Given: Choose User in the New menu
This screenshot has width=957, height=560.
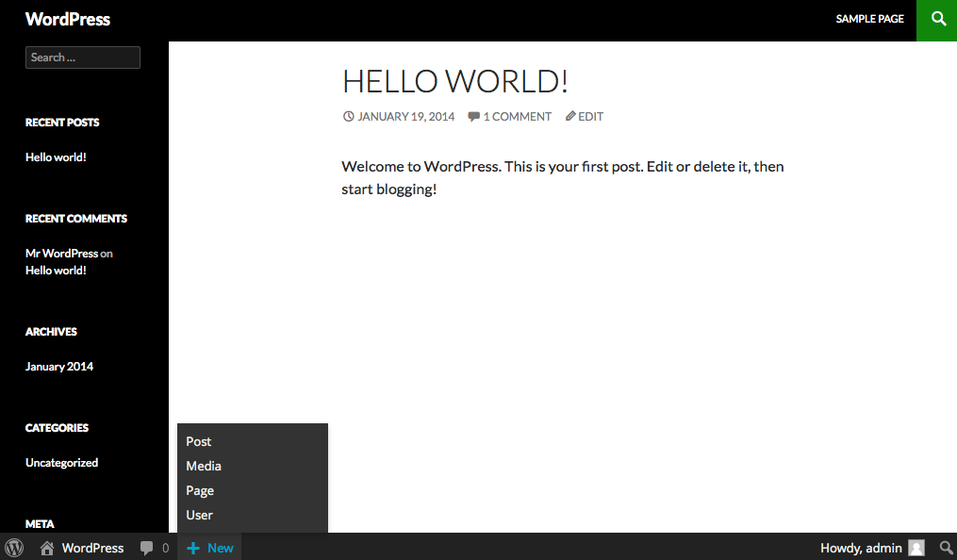Looking at the screenshot, I should point(199,515).
